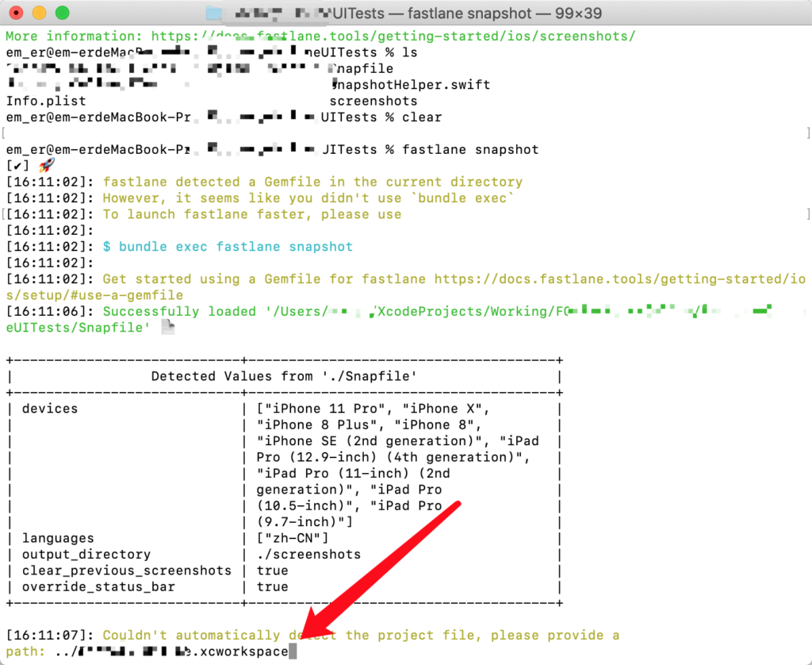Image resolution: width=812 pixels, height=665 pixels.
Task: Click the './screenshots' output directory value
Action: coord(308,555)
